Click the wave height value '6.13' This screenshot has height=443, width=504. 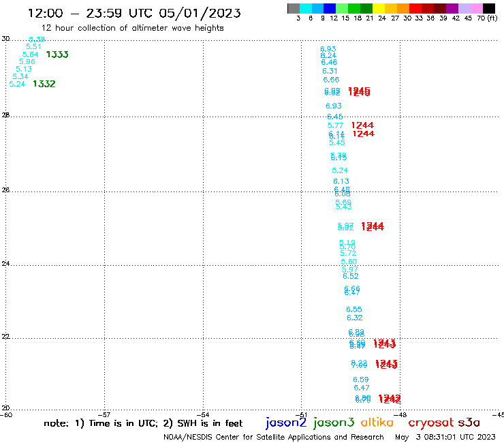click(x=341, y=181)
